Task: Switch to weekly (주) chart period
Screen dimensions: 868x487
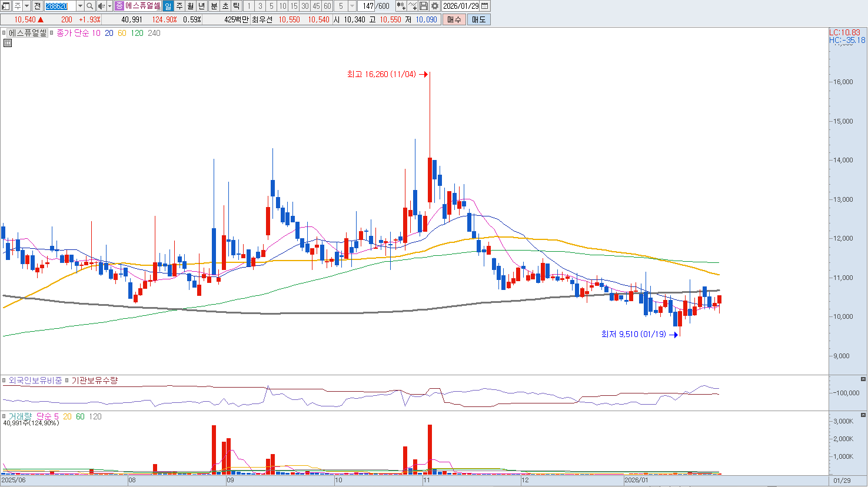Action: (x=179, y=6)
